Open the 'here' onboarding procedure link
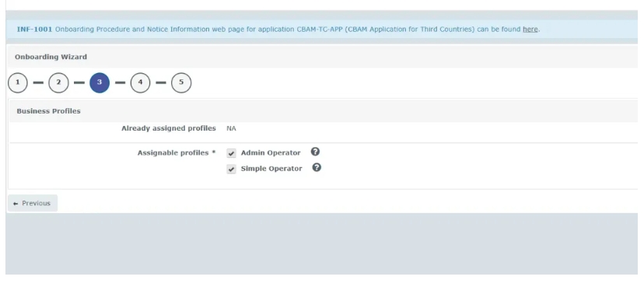644x287 pixels. 530,30
